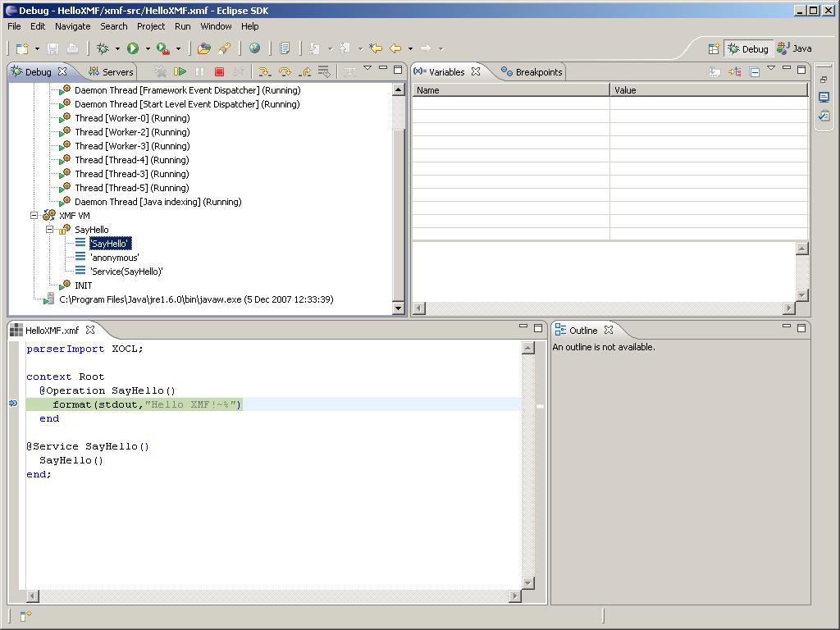
Task: Open the Back history dropdown arrow
Action: click(410, 48)
